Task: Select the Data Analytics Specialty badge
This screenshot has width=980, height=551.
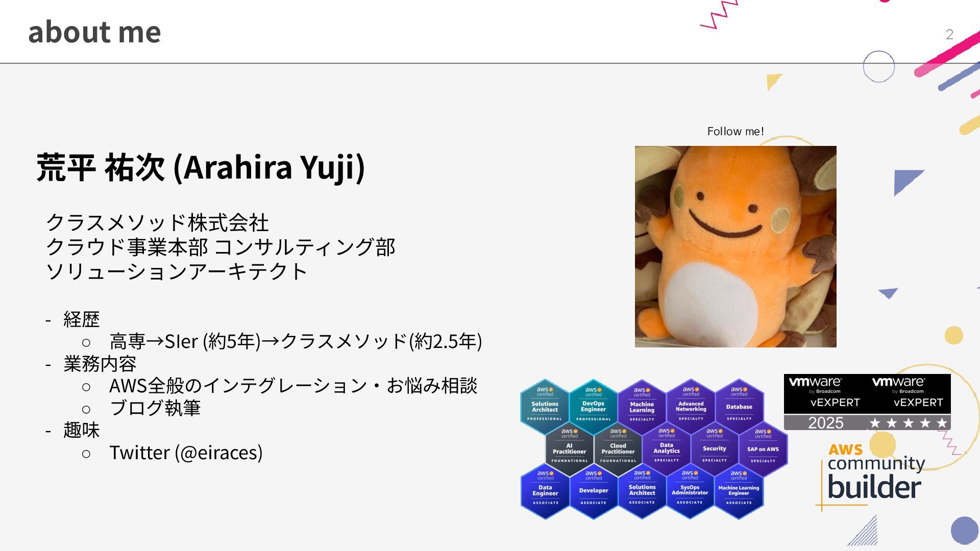Action: coord(666,448)
